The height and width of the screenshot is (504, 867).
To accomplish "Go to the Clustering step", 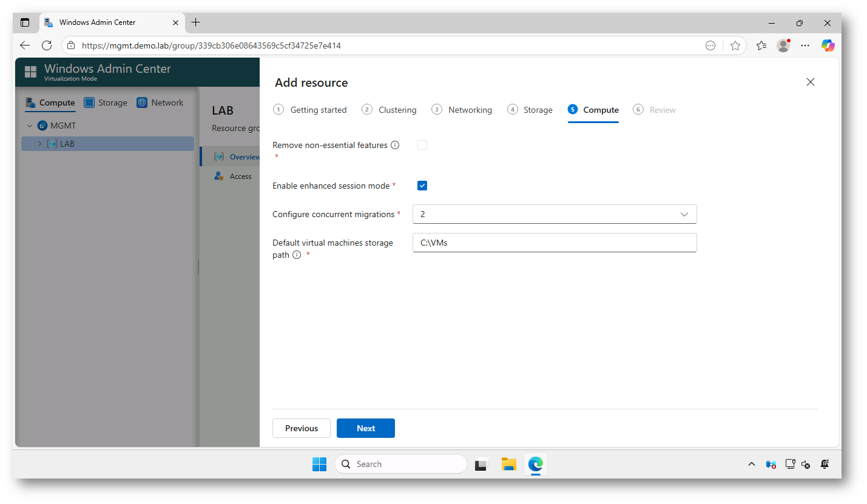I will click(397, 110).
